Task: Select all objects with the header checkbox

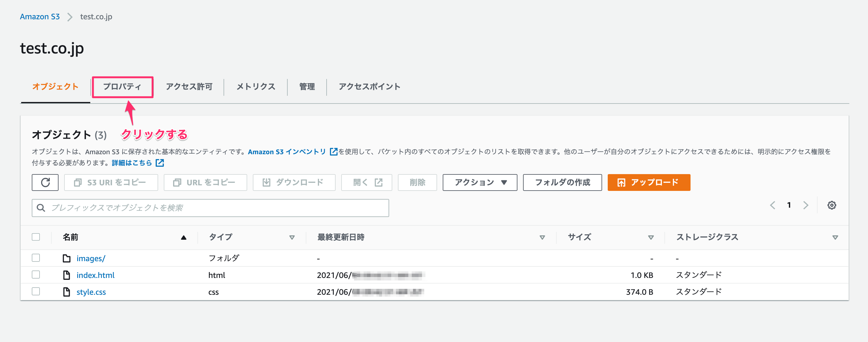Action: [36, 237]
